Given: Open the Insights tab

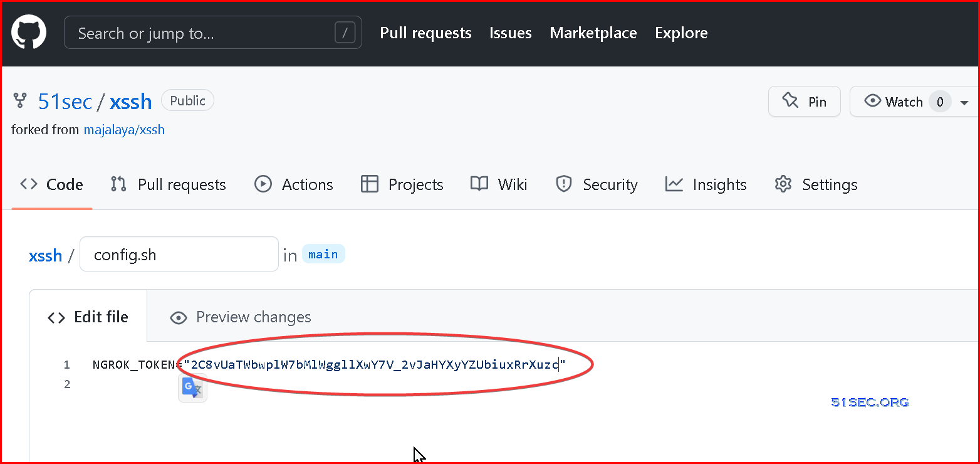Looking at the screenshot, I should 706,184.
